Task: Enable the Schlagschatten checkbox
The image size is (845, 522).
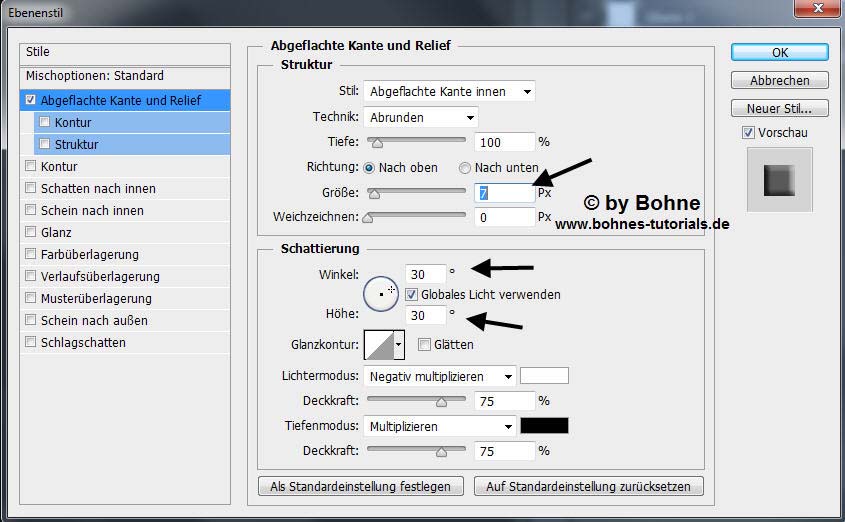Action: tap(31, 342)
